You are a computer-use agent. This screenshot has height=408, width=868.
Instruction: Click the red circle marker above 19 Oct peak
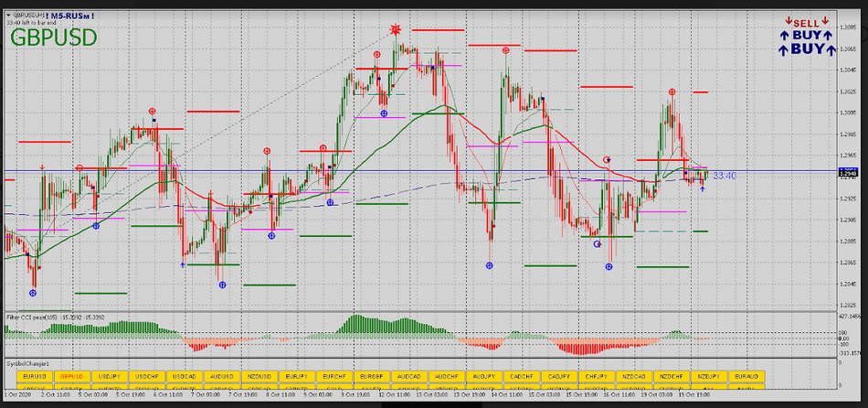coord(672,92)
